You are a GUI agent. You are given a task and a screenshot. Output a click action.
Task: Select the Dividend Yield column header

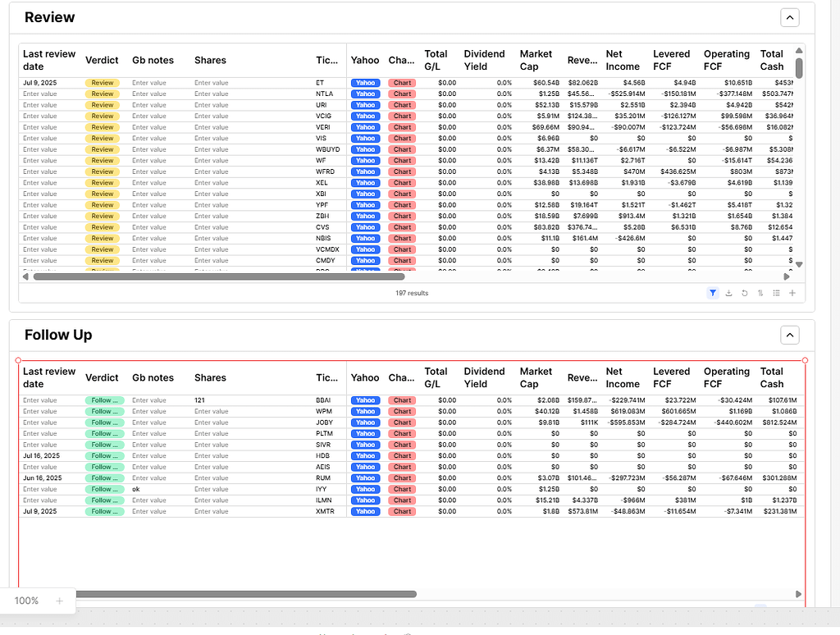(x=485, y=59)
